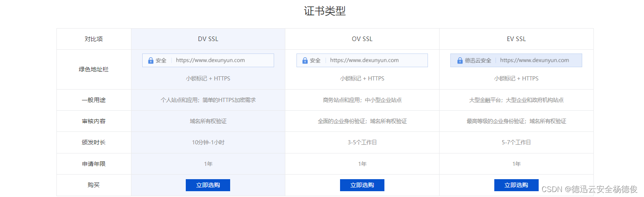Click 个人站点和应用；简单的HTTPS加密需求 cell

pos(208,100)
